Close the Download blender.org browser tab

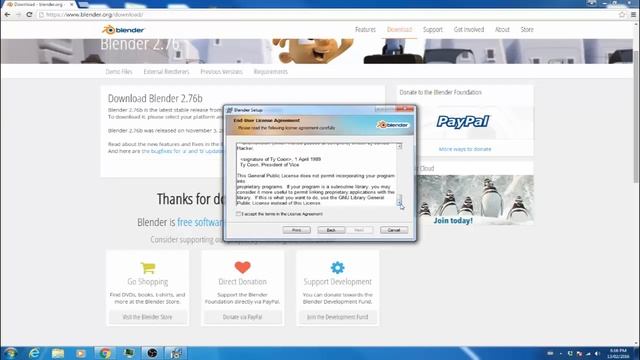pyautogui.click(x=72, y=4)
